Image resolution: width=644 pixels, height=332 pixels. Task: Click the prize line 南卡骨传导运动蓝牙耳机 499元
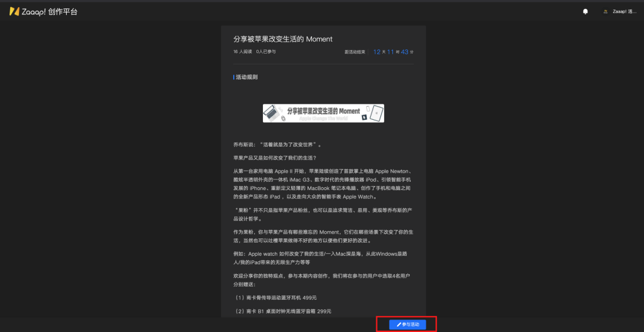pyautogui.click(x=275, y=297)
